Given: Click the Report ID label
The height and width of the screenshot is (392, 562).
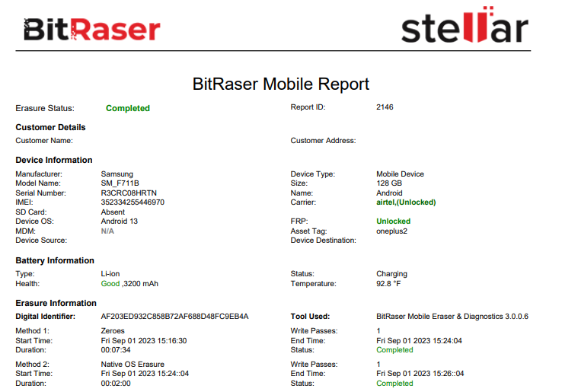Looking at the screenshot, I should tap(308, 107).
